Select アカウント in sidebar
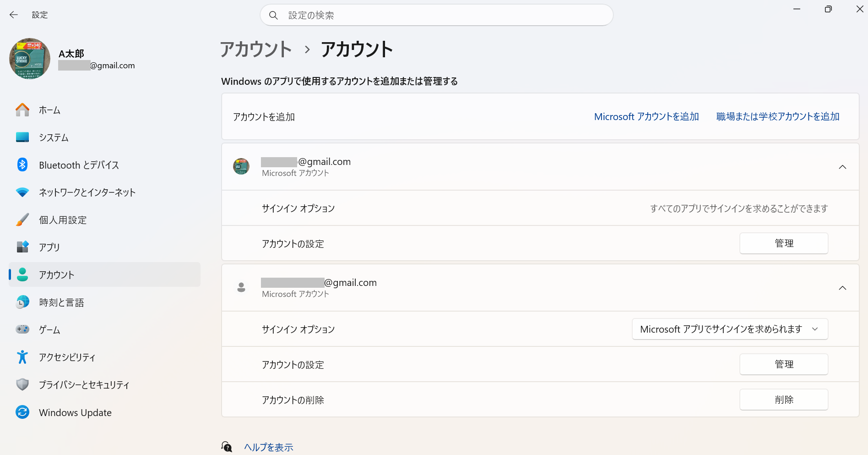 (104, 274)
